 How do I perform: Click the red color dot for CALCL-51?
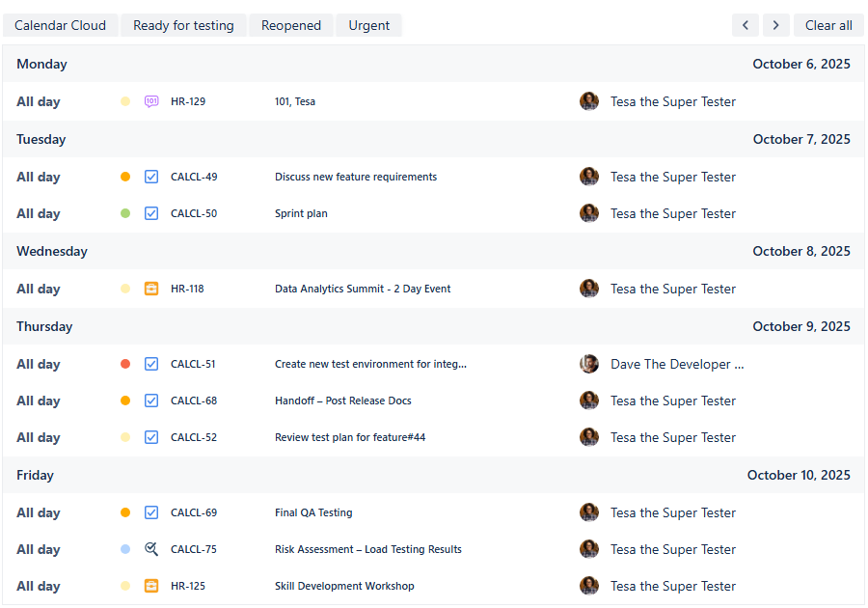[x=125, y=364]
